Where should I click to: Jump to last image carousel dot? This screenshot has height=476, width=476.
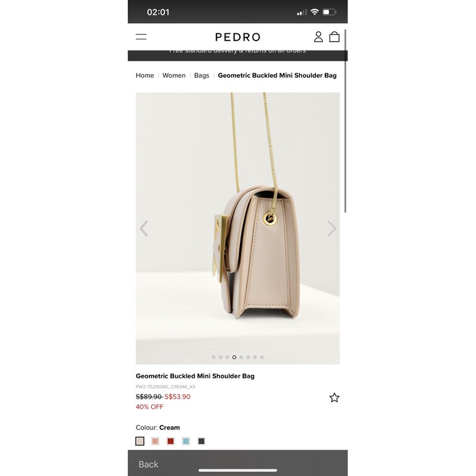coord(262,358)
